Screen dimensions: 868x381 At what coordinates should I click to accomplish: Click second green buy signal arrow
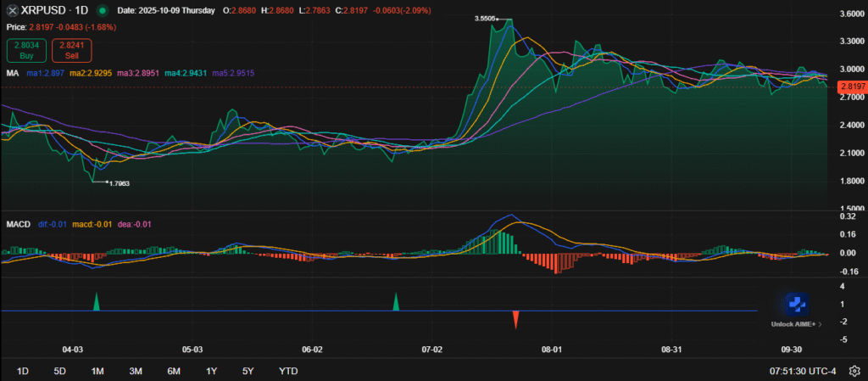(395, 301)
